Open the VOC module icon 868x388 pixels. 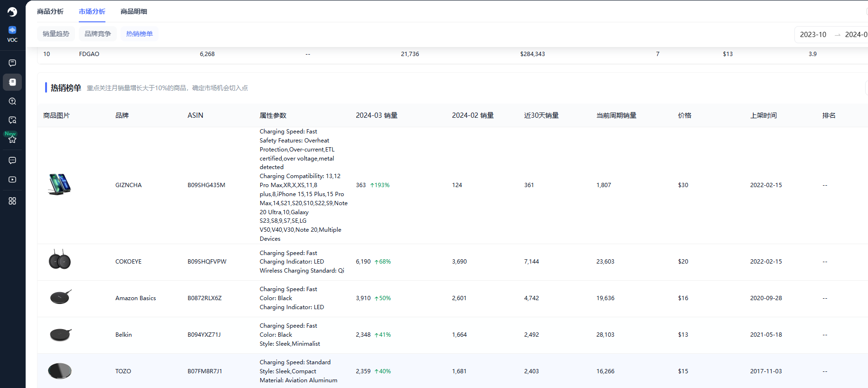point(12,34)
